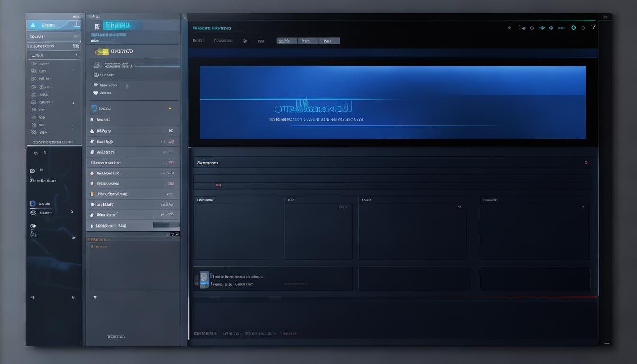Select the first gray tab in the top bar
637x364 pixels.
click(x=286, y=41)
